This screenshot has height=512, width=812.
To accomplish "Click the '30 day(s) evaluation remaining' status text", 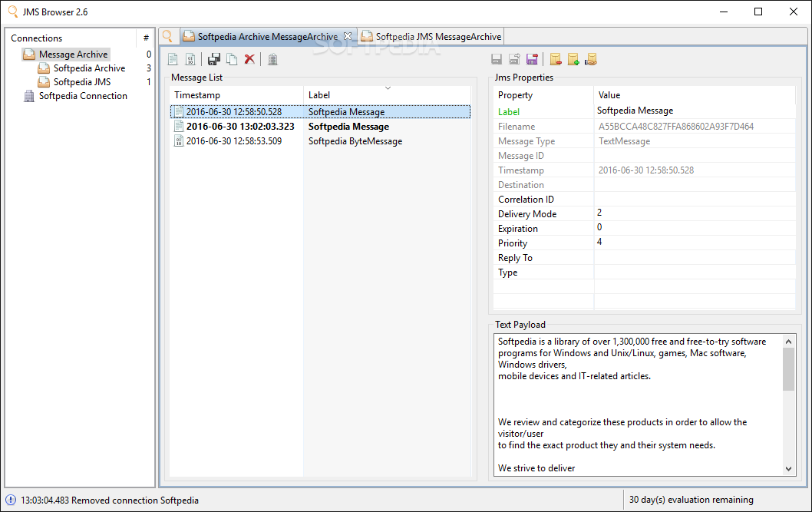I will 691,500.
